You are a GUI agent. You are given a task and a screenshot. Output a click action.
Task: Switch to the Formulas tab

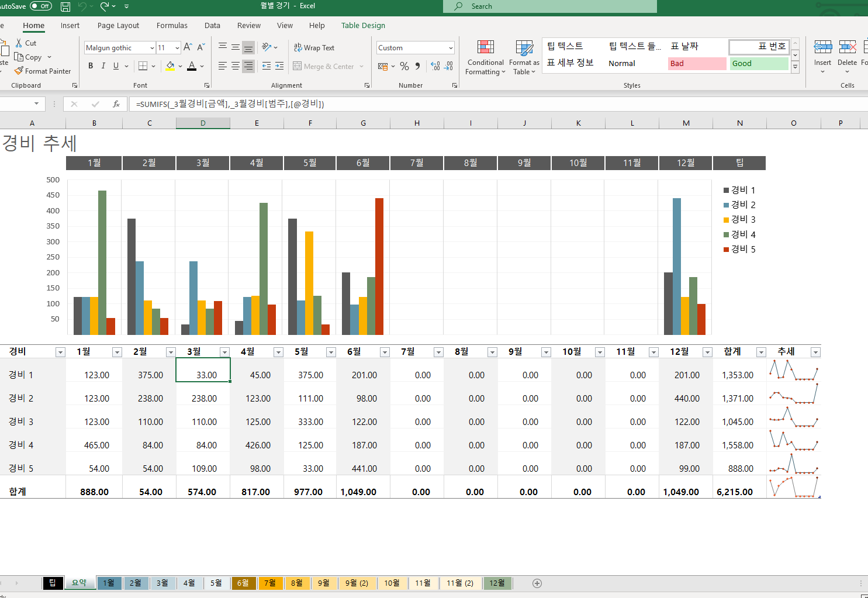[172, 26]
